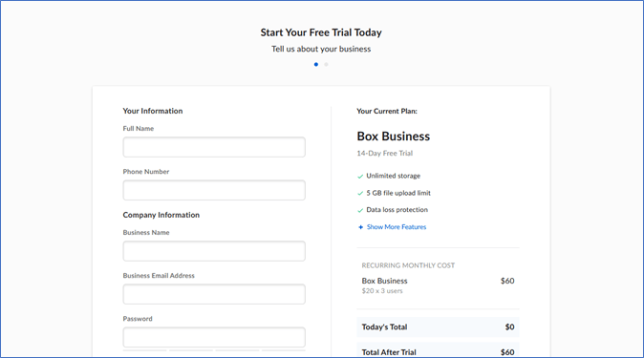Expand Show More Features link
The width and height of the screenshot is (644, 358).
(397, 227)
